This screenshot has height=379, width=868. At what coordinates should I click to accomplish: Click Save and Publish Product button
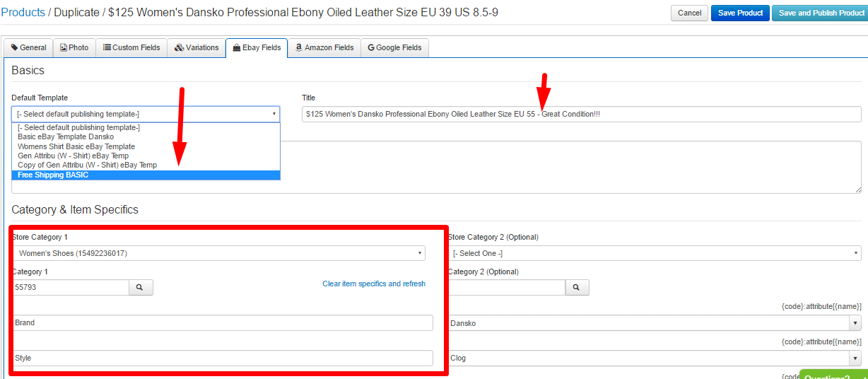tap(821, 13)
